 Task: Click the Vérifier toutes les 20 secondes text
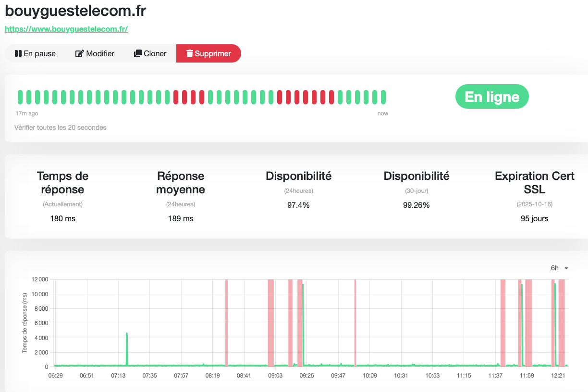tap(61, 127)
